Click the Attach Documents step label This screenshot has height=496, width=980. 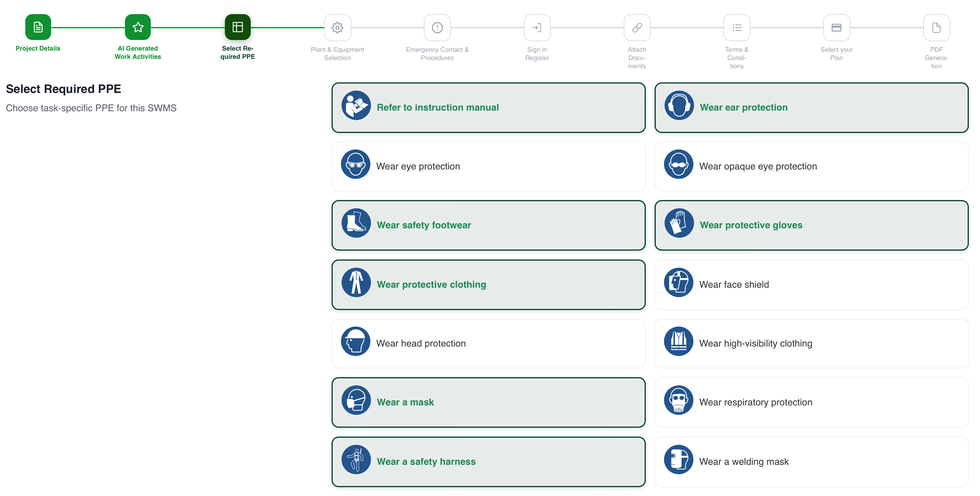pyautogui.click(x=637, y=58)
